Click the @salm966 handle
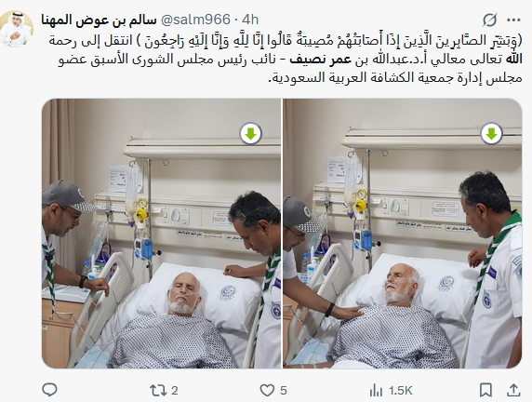The width and height of the screenshot is (532, 402). [195, 20]
